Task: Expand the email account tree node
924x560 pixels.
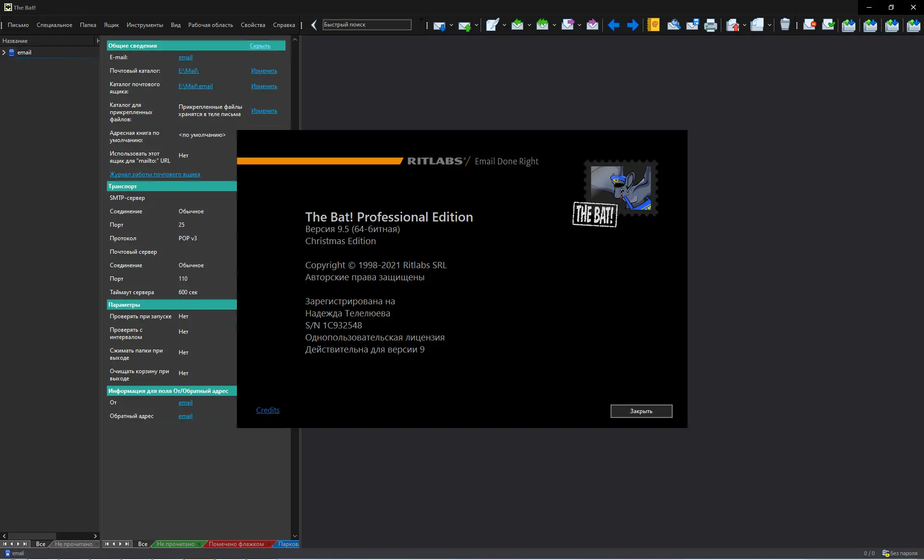Action: click(x=4, y=52)
